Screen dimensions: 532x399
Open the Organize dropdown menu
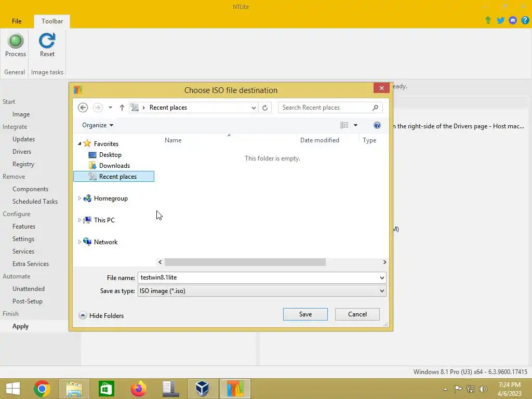pyautogui.click(x=97, y=125)
